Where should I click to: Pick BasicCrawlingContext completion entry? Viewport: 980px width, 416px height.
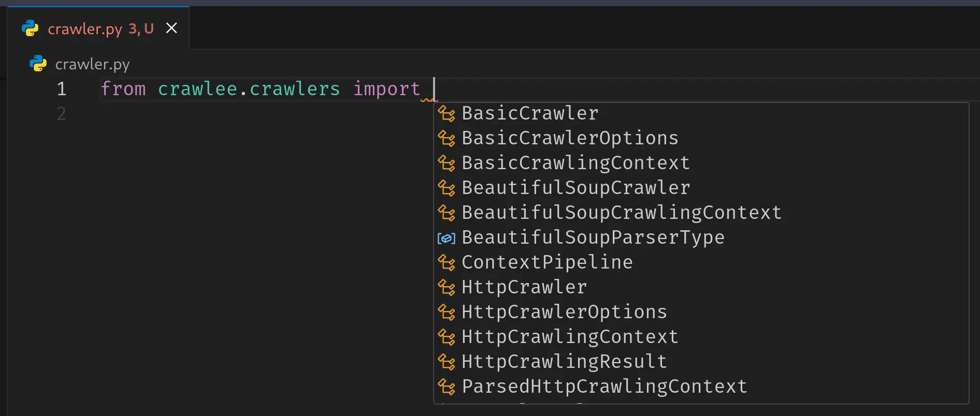(x=701, y=163)
